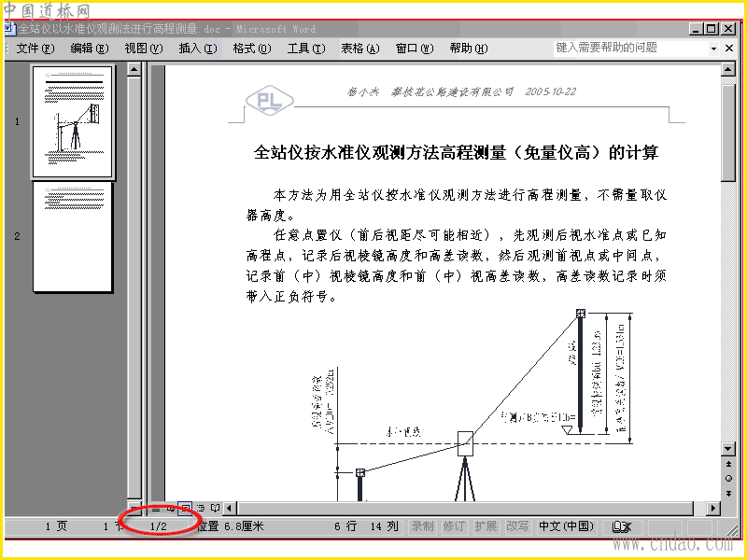Expand the help question box dropdown arrow
Image resolution: width=747 pixels, height=560 pixels.
[713, 49]
